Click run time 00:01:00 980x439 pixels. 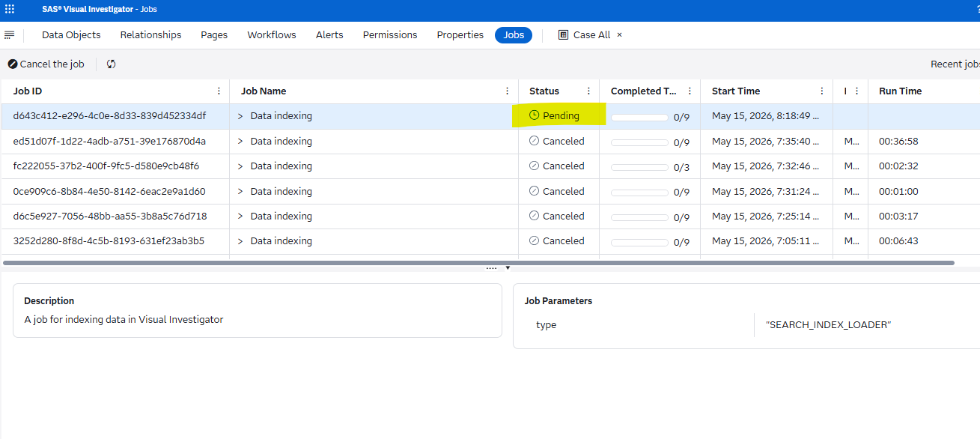tap(898, 191)
